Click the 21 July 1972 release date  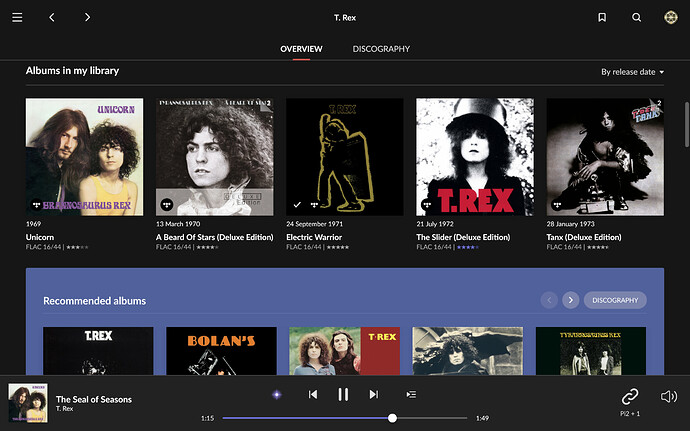tap(435, 224)
